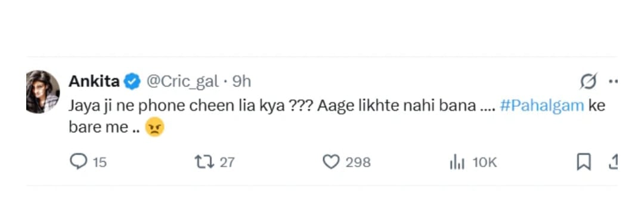Click the like count 298

tap(358, 162)
